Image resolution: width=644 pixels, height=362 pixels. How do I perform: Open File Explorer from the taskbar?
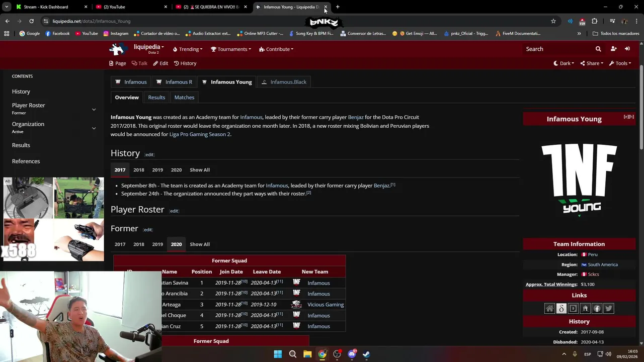307,354
